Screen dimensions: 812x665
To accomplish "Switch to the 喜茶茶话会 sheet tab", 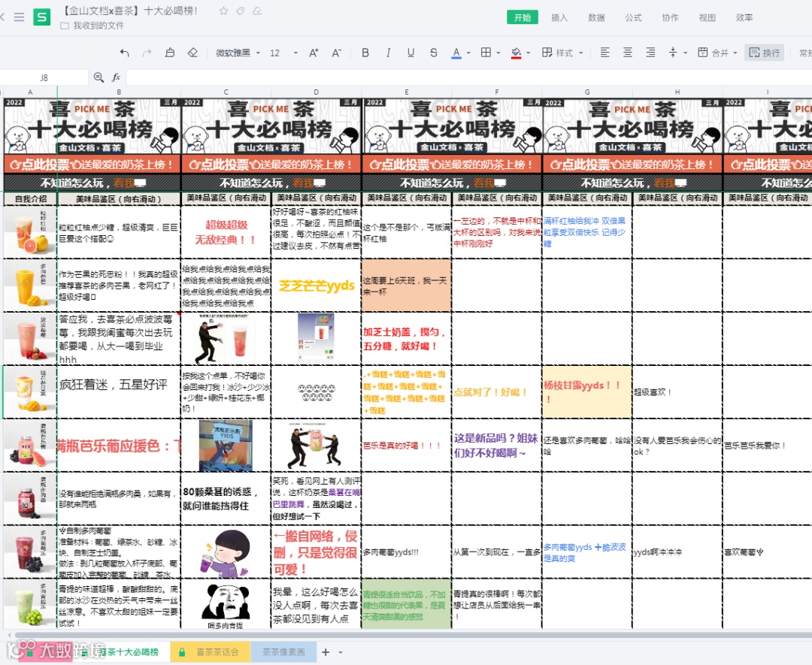I will (x=211, y=652).
